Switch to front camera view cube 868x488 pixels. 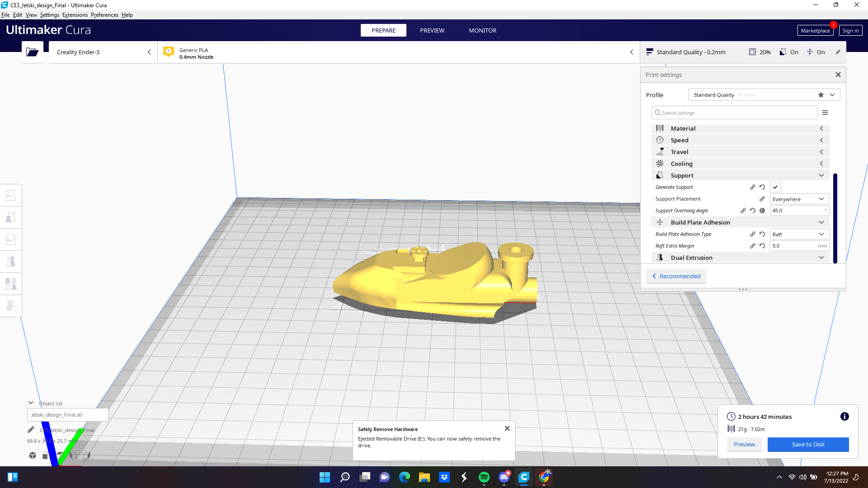pos(46,455)
